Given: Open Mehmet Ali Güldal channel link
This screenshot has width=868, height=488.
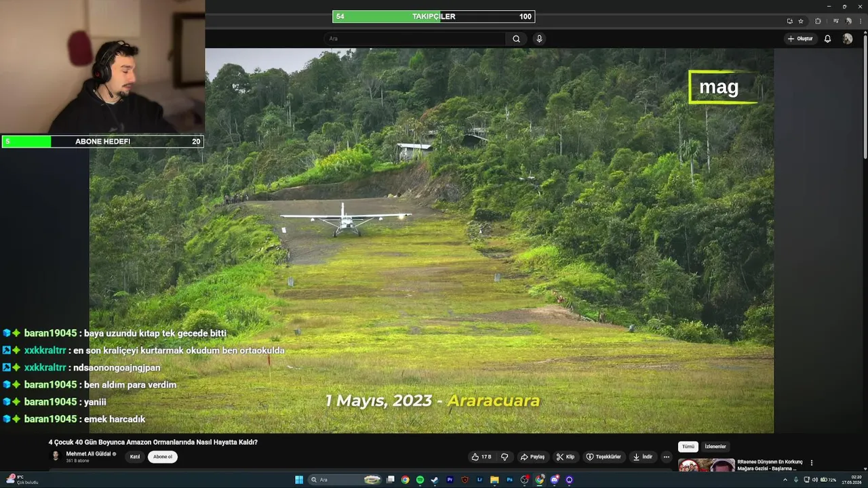Looking at the screenshot, I should [x=89, y=453].
